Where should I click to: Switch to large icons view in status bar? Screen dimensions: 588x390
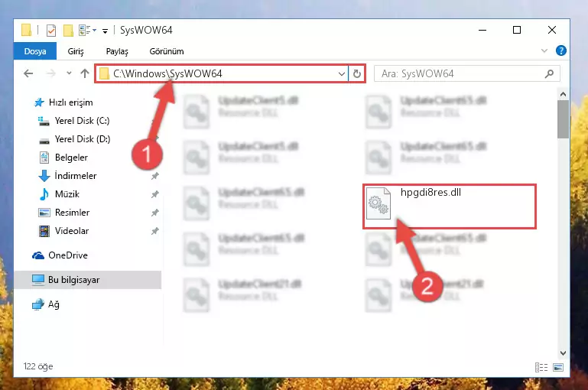(557, 368)
